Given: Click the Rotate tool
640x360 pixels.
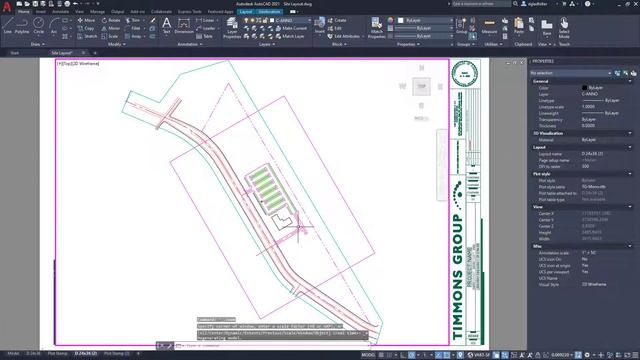Looking at the screenshot, I should [111, 20].
